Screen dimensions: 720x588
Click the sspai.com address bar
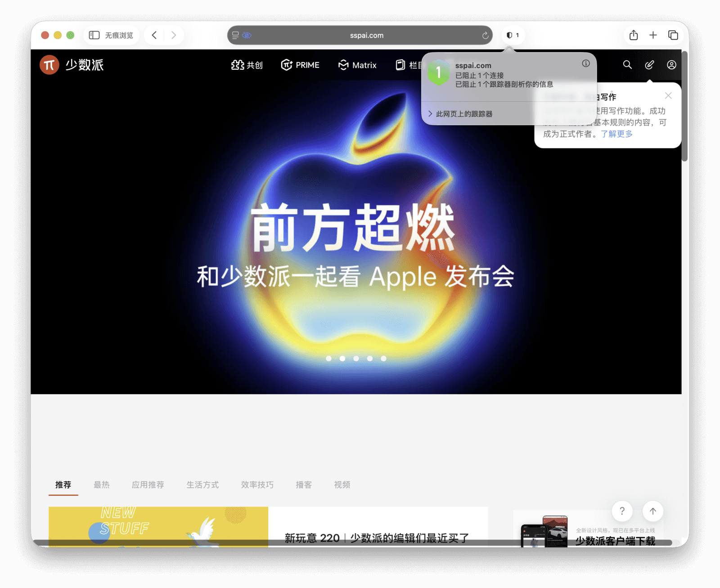click(366, 35)
